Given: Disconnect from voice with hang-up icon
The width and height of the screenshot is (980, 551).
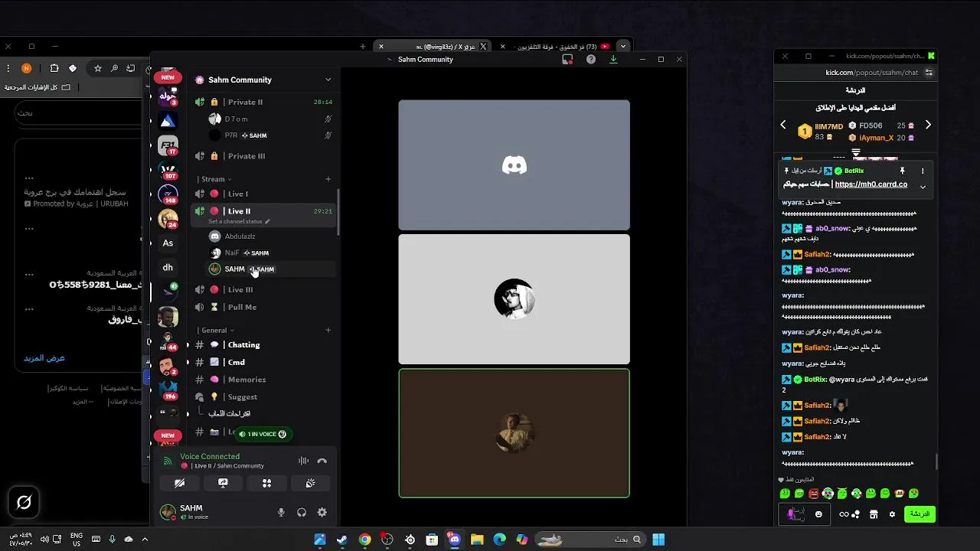Looking at the screenshot, I should click(x=322, y=461).
